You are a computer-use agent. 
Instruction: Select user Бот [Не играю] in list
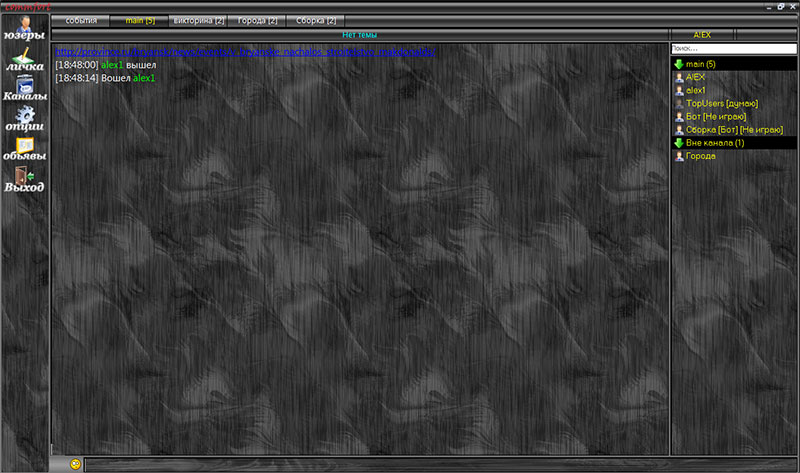[x=720, y=117]
